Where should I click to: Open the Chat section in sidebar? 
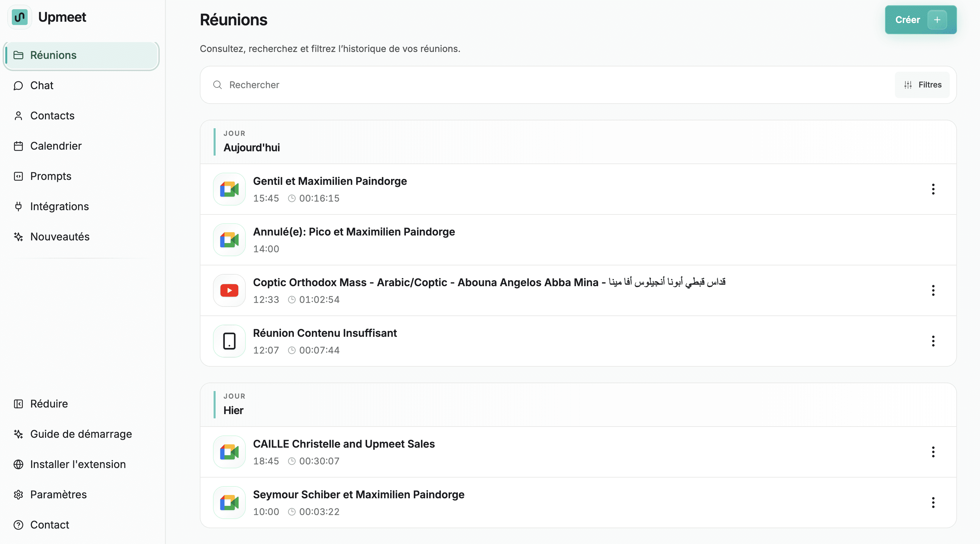coord(41,85)
